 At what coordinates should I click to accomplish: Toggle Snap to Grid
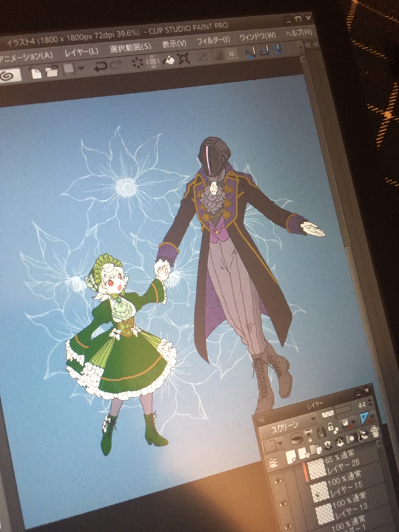click(279, 49)
